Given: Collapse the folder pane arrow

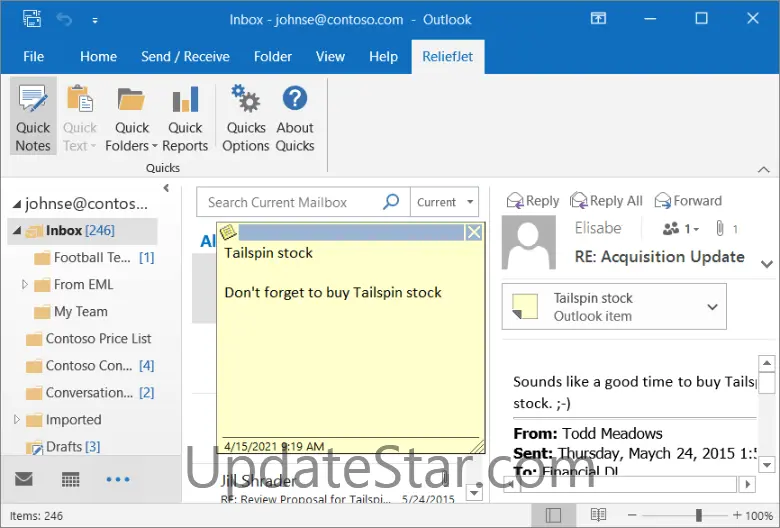Looking at the screenshot, I should pyautogui.click(x=166, y=188).
